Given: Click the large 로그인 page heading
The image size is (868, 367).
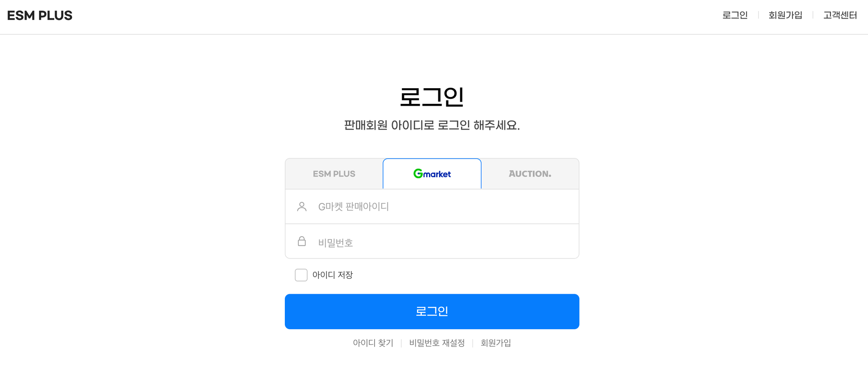Looking at the screenshot, I should (432, 97).
